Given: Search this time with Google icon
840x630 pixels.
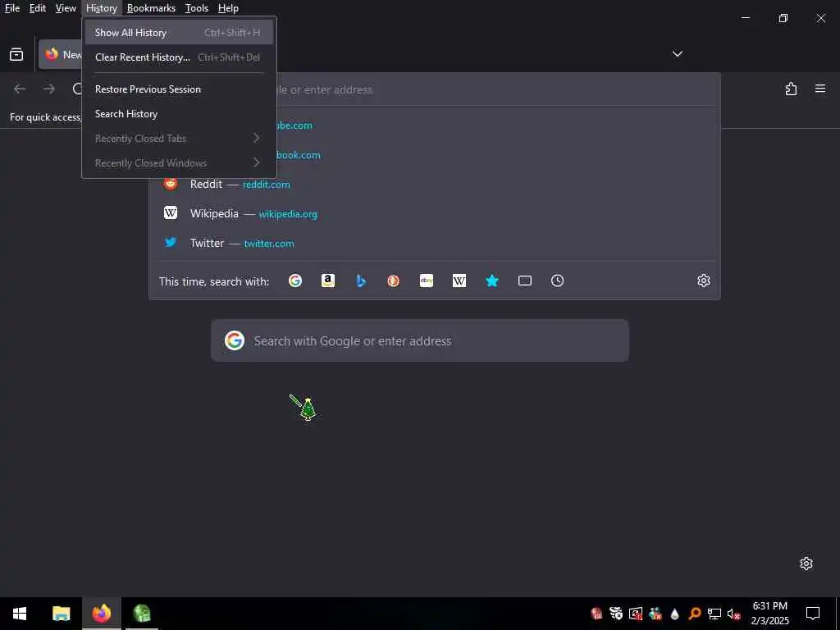Looking at the screenshot, I should [x=295, y=281].
